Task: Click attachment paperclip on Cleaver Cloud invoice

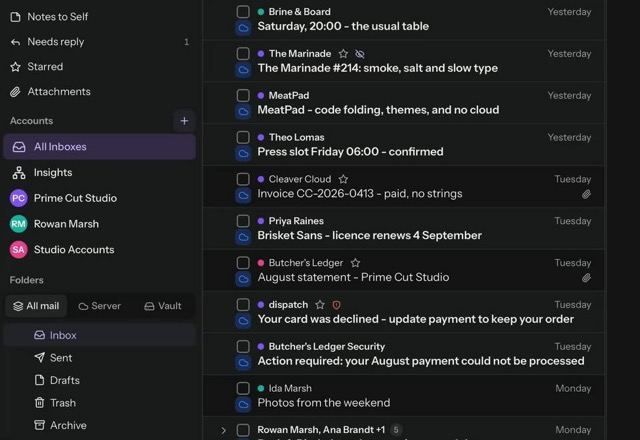Action: 586,194
